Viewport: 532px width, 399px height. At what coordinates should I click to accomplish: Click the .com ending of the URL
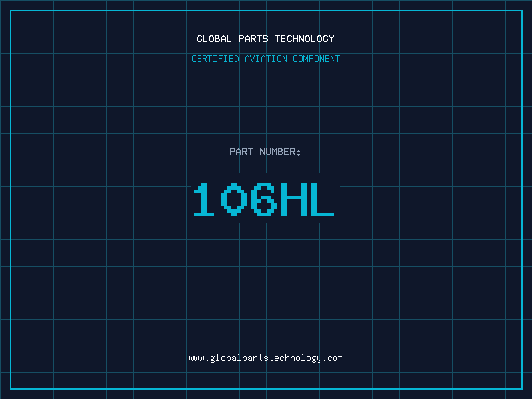tap(332, 358)
